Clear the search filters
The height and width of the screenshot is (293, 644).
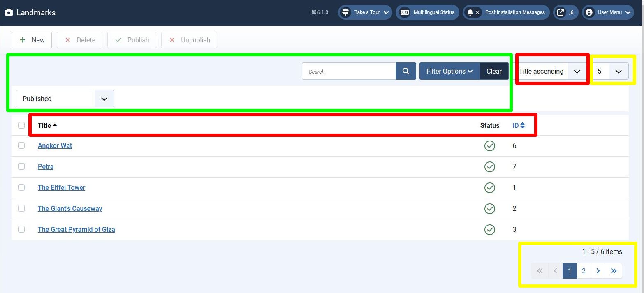click(494, 71)
